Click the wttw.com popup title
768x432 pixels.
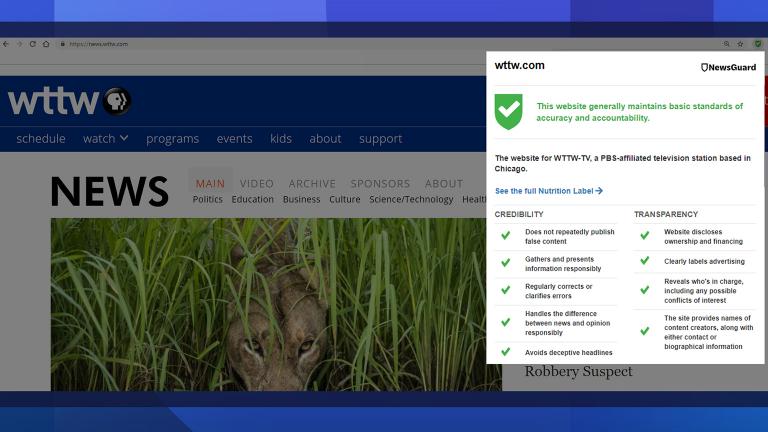tap(519, 65)
